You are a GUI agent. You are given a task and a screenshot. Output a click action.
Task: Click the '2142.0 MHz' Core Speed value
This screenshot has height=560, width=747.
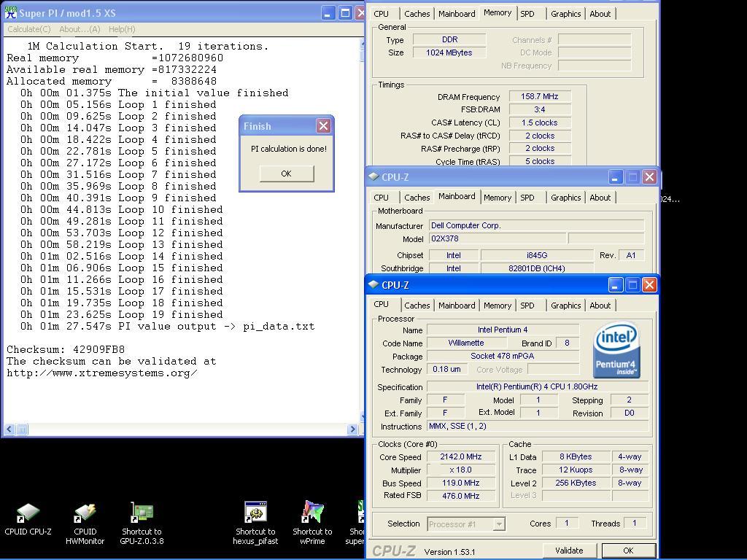(x=461, y=456)
